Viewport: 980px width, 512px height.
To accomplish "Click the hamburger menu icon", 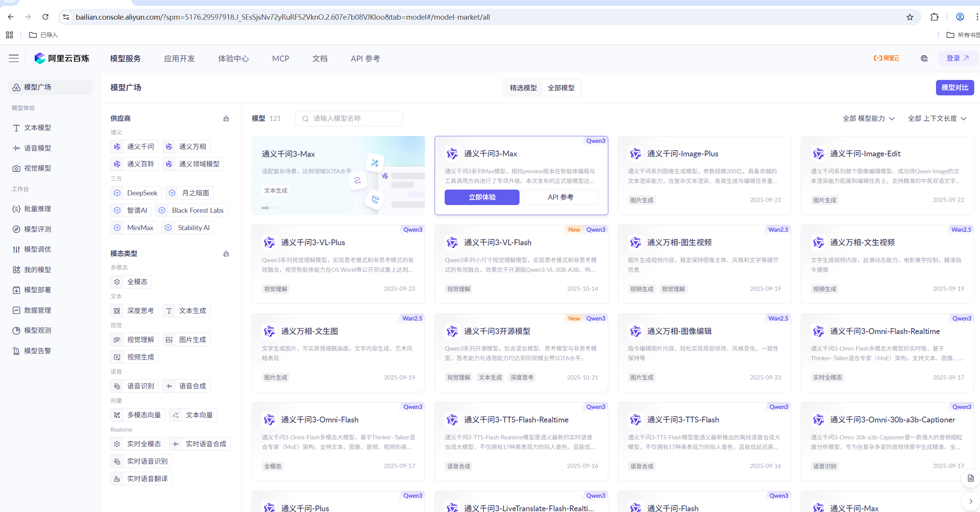I will coord(14,58).
